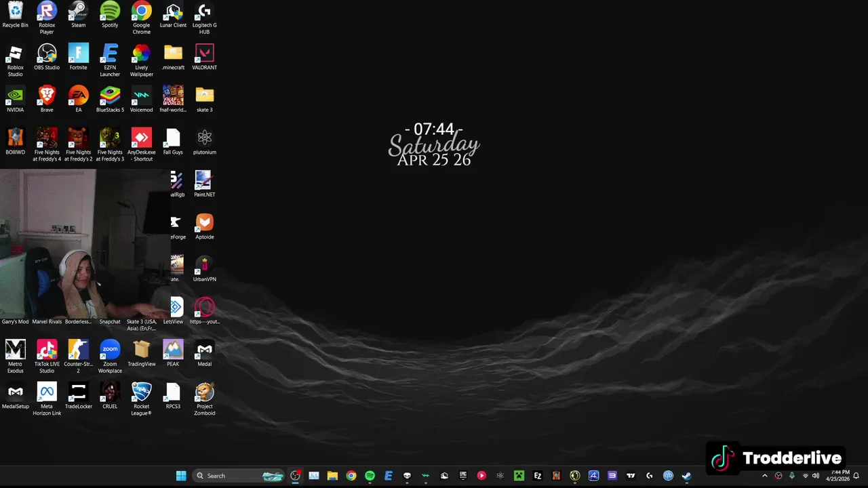Open Epic Games Launcher in taskbar
Image resolution: width=868 pixels, height=488 pixels.
463,476
